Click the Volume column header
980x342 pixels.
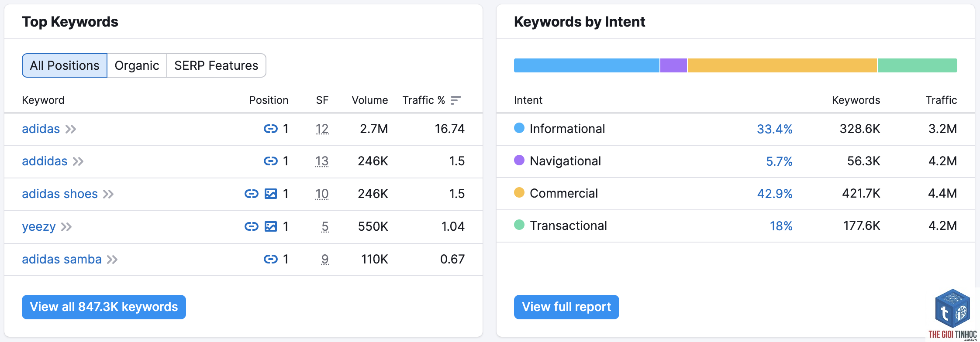pyautogui.click(x=370, y=100)
